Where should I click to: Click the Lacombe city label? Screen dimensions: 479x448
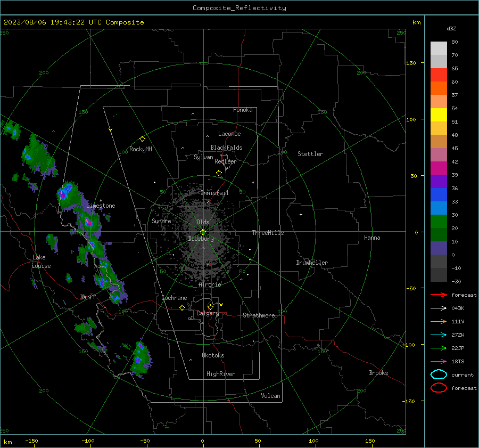pyautogui.click(x=229, y=134)
